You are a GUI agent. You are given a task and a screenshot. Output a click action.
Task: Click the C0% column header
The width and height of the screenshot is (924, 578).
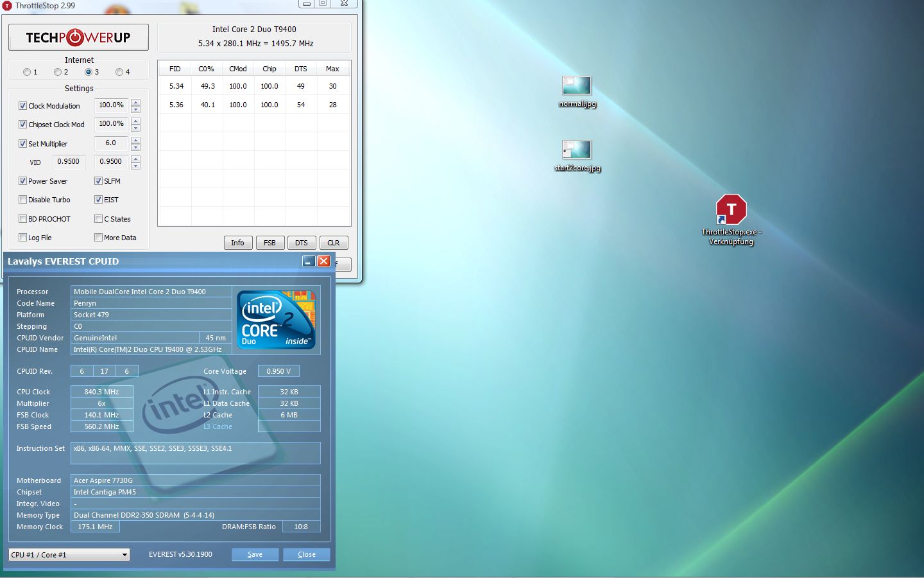click(x=207, y=69)
